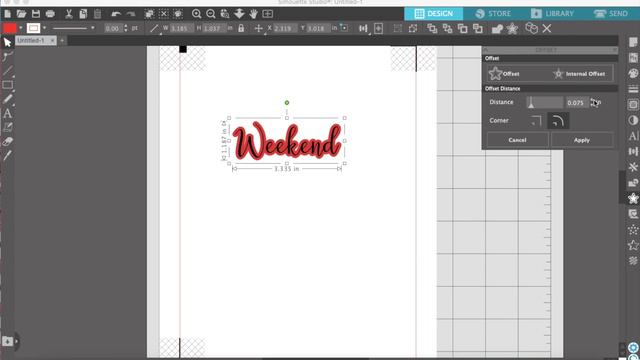
Task: Click Apply in the Offset panel
Action: point(582,140)
